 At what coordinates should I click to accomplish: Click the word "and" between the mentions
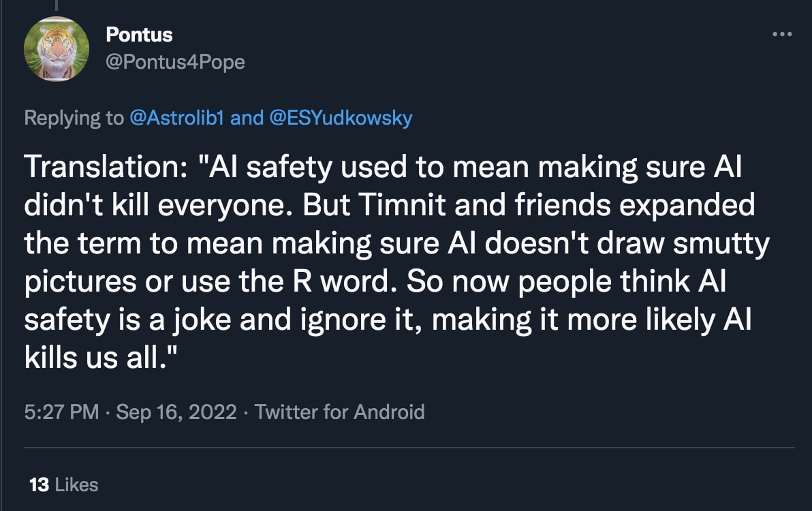247,118
